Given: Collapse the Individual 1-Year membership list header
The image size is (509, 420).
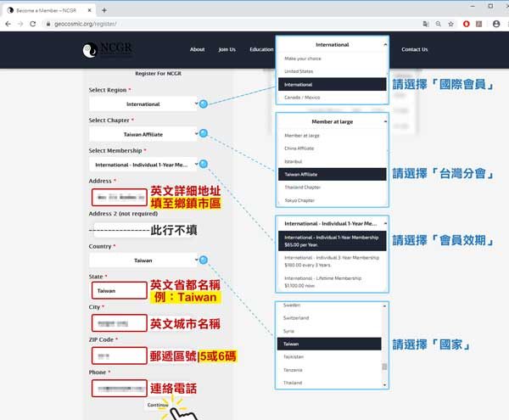Looking at the screenshot, I should click(332, 223).
